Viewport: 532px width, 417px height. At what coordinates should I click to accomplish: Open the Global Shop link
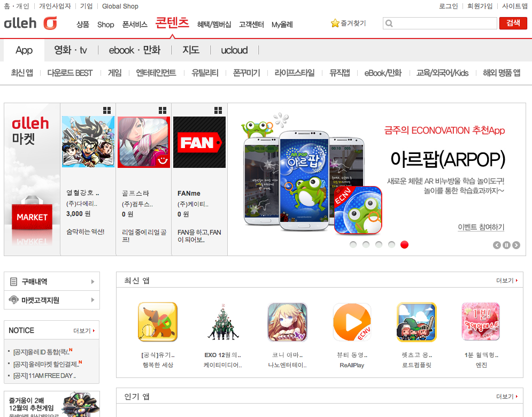pos(120,6)
